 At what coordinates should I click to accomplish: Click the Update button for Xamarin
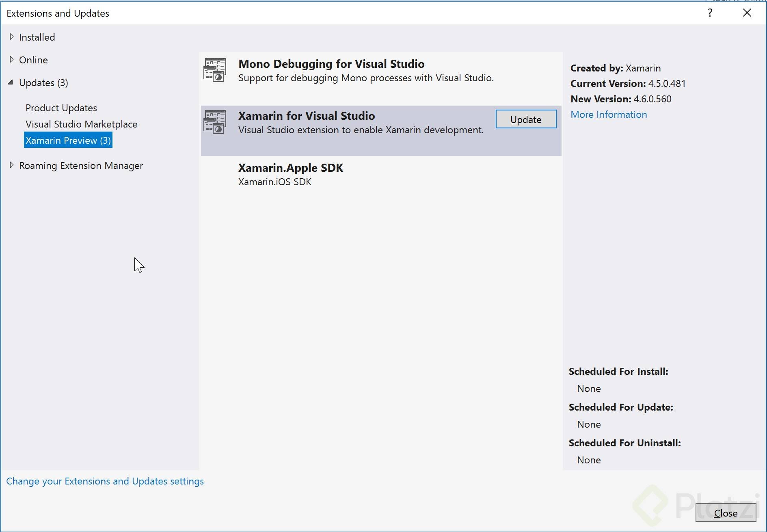(x=526, y=119)
